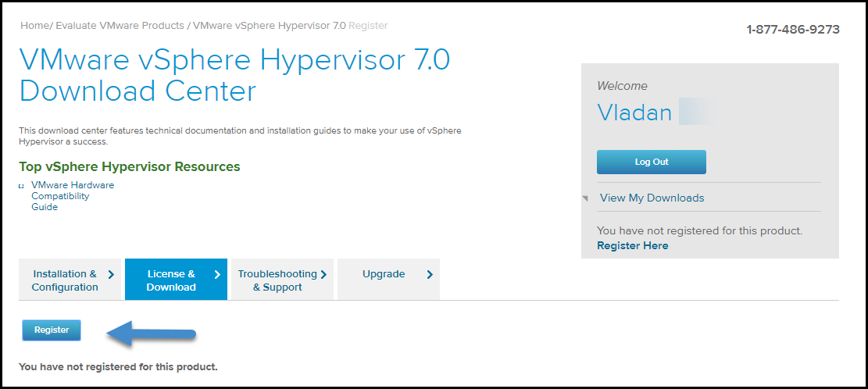Click bullet icon beside VMware Hardware Compatibility Guide

(x=22, y=186)
